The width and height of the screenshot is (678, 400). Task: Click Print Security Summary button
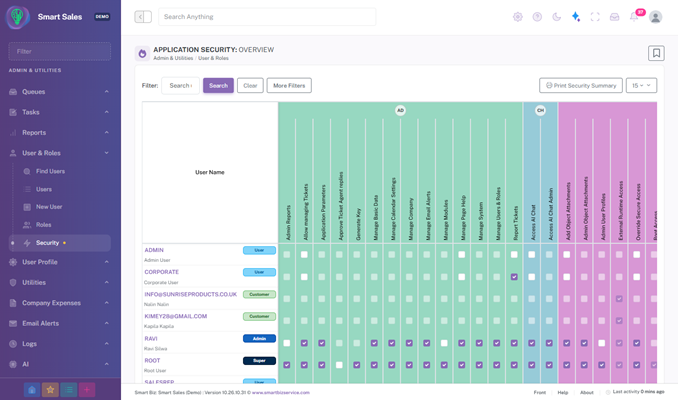581,86
